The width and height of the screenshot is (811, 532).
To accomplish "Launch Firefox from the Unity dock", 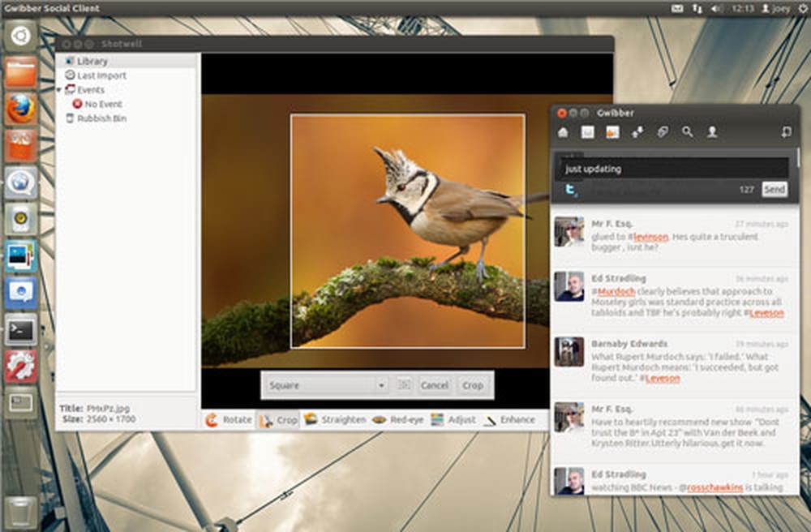I will pos(17,105).
